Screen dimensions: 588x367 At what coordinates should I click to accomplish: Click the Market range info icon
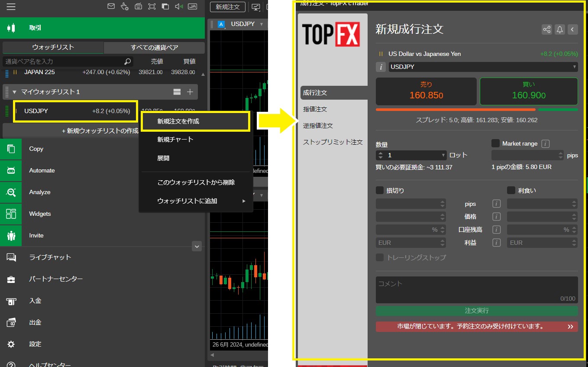546,143
